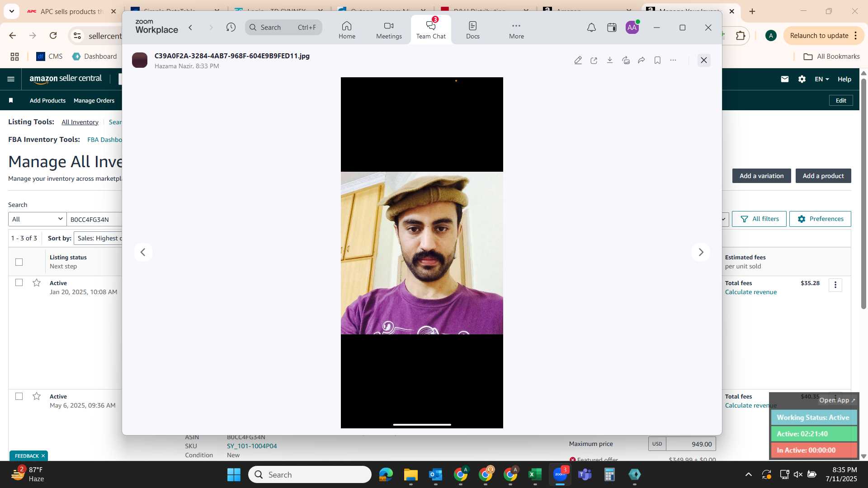This screenshot has width=868, height=488.
Task: Open Zoom notifications bell
Action: [591, 28]
